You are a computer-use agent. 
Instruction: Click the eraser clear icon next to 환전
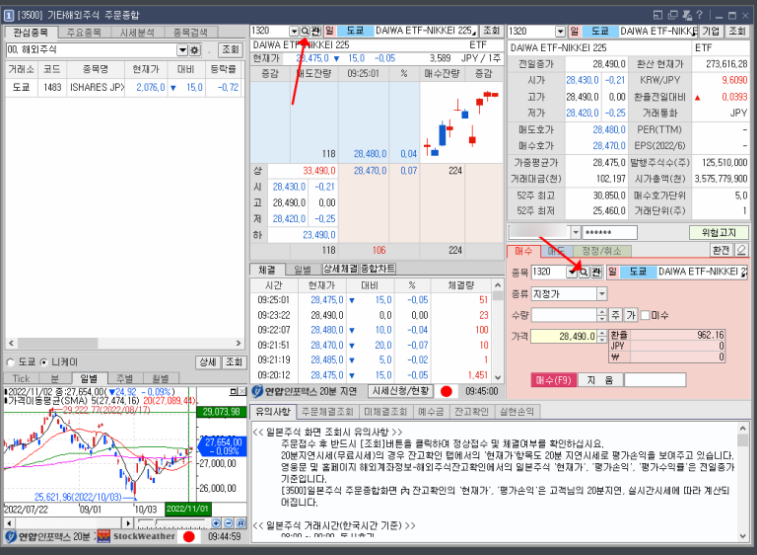click(x=741, y=250)
